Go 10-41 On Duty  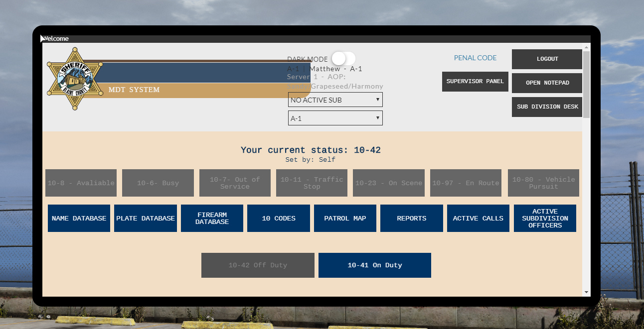tap(375, 265)
